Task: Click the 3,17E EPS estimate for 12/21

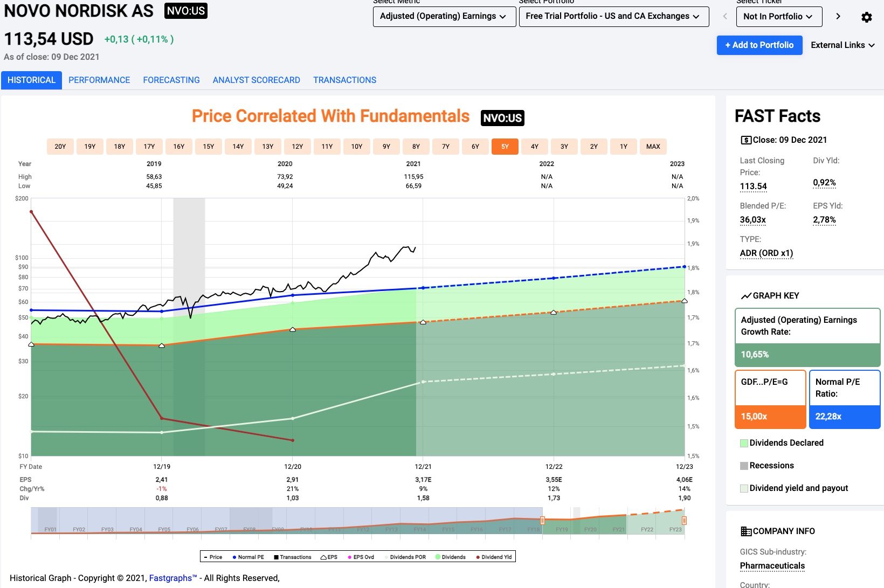Action: 423,480
